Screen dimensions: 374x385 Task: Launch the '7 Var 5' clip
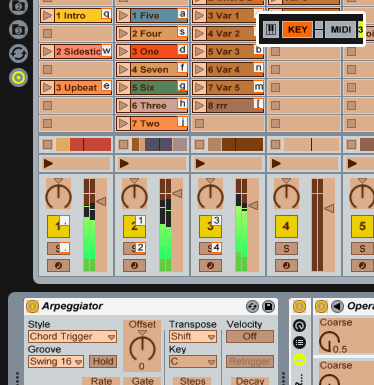click(x=199, y=87)
